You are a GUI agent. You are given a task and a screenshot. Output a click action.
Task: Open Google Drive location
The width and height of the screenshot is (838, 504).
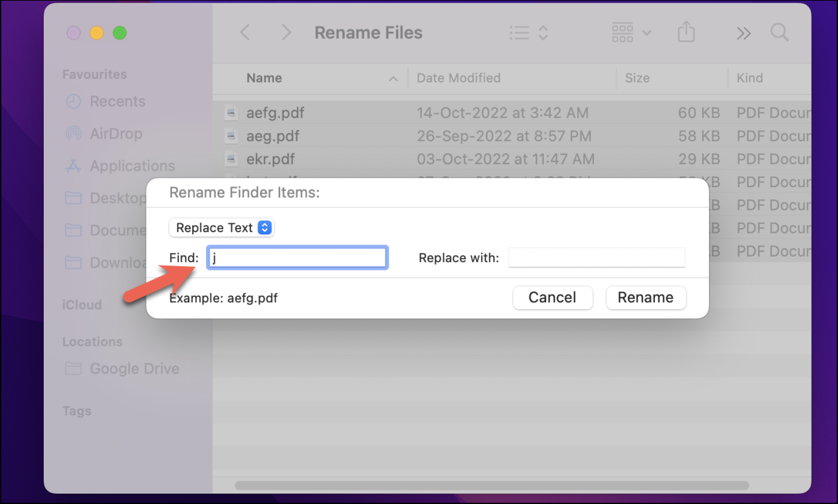tap(134, 369)
